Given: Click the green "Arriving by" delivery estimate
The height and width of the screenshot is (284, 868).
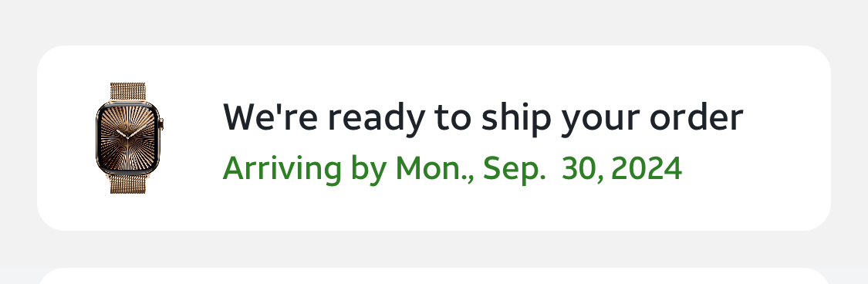Looking at the screenshot, I should click(452, 169).
